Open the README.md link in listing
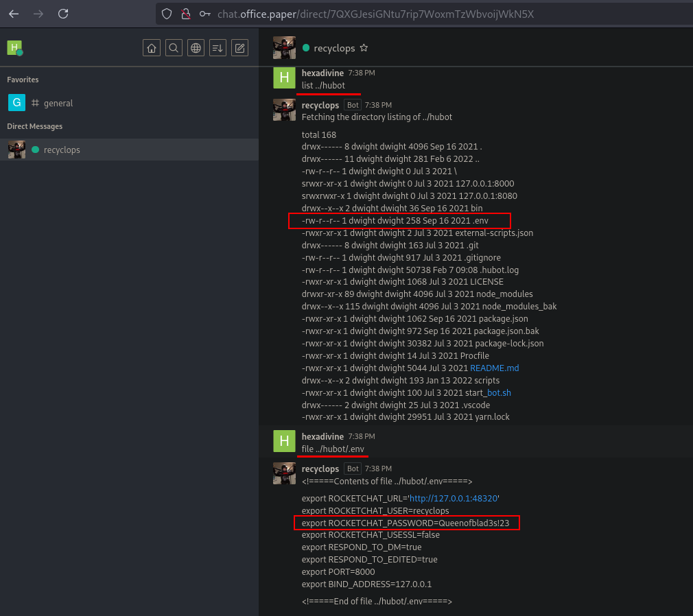Screen dimensions: 693x616 coord(495,368)
